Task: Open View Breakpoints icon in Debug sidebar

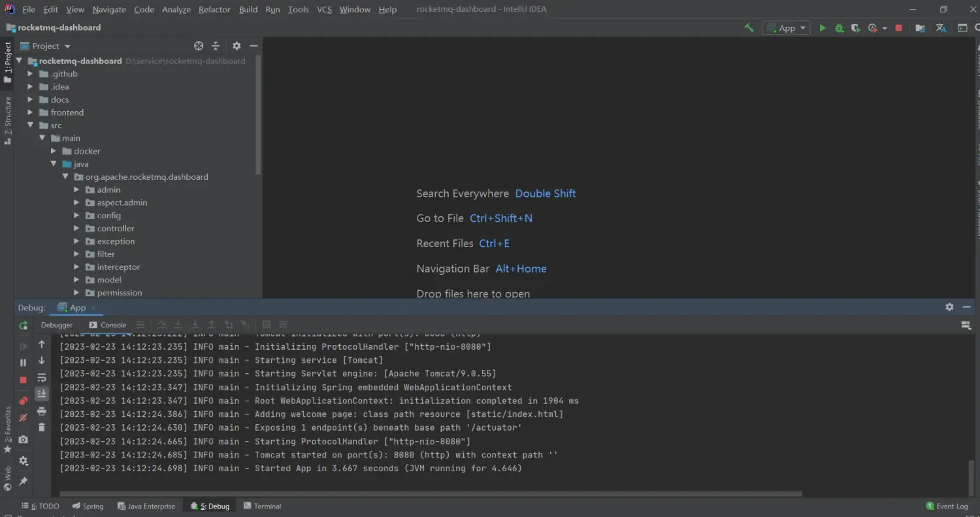Action: pyautogui.click(x=24, y=401)
